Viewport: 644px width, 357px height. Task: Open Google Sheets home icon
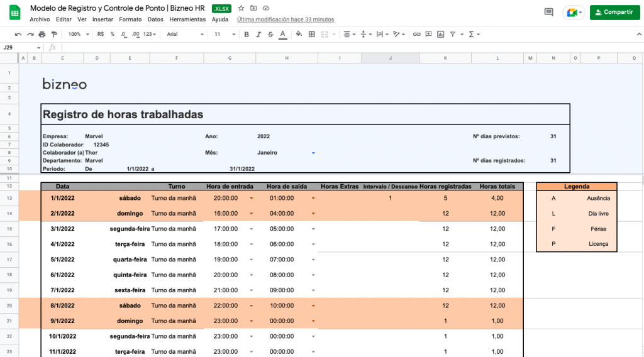15,13
